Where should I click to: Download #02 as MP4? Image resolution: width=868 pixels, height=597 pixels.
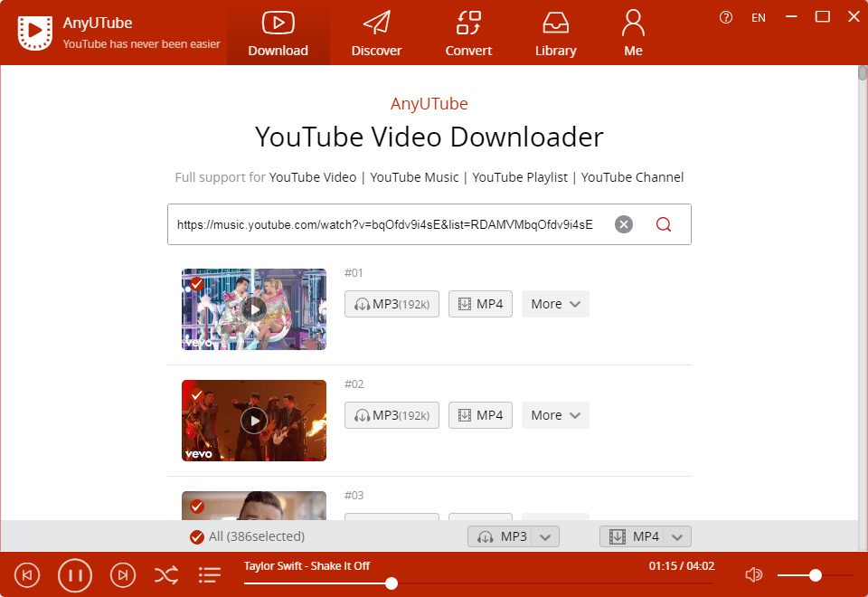coord(480,415)
